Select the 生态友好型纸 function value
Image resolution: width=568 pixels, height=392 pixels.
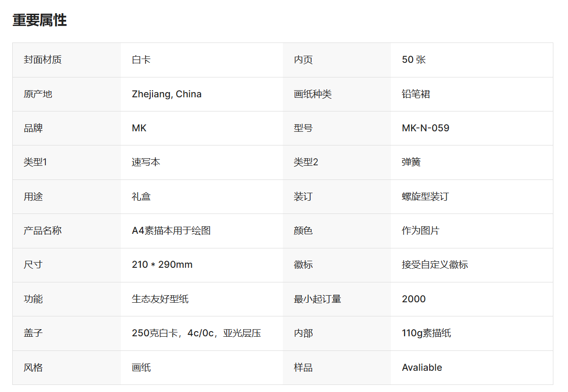point(160,299)
